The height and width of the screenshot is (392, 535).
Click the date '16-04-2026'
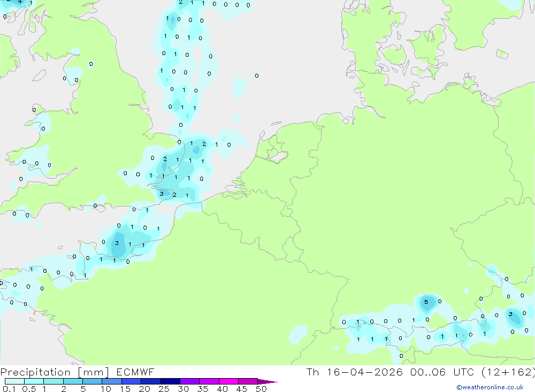pyautogui.click(x=365, y=372)
